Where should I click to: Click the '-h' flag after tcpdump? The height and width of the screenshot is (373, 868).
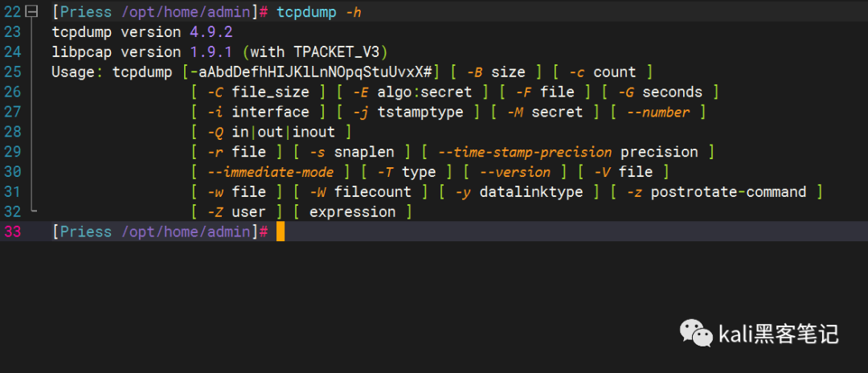pyautogui.click(x=354, y=12)
